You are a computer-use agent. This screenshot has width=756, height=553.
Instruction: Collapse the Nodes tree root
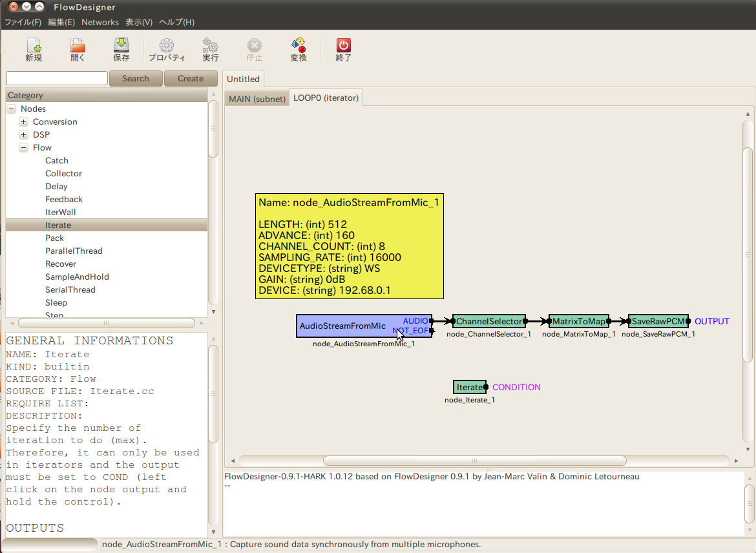(12, 109)
